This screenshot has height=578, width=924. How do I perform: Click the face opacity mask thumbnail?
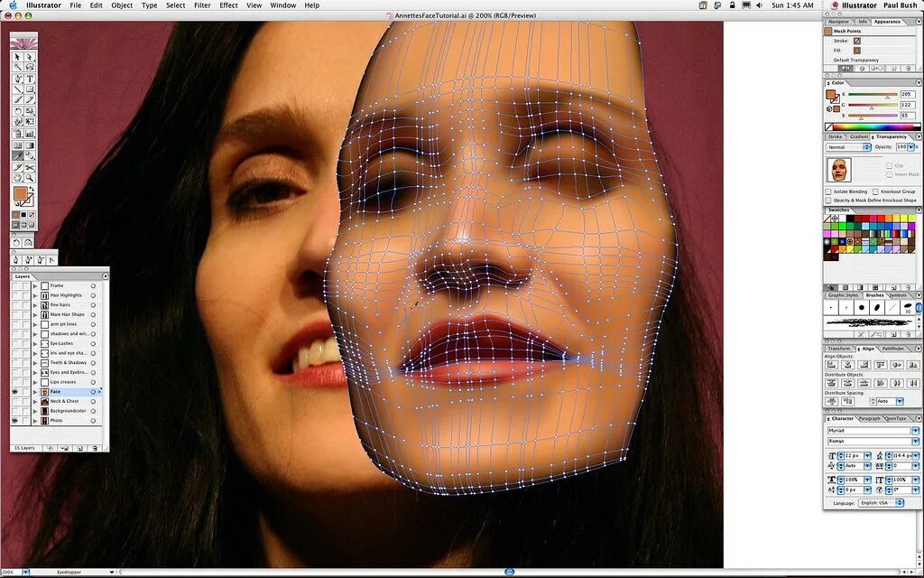tap(839, 170)
